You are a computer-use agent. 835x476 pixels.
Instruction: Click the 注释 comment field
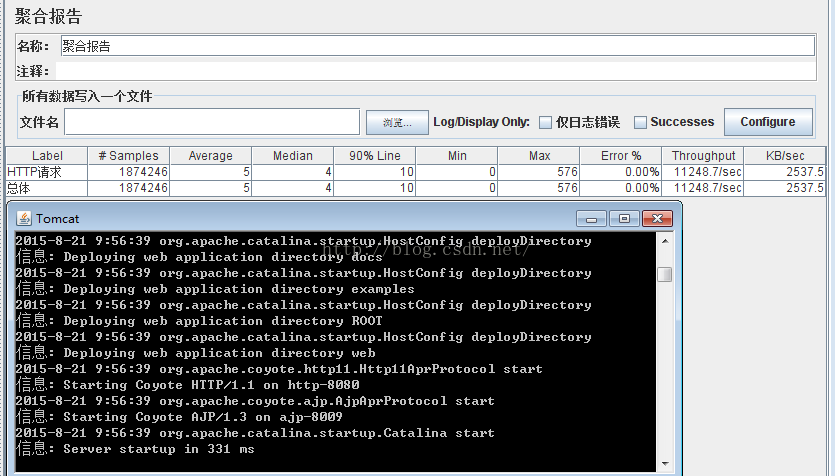(x=436, y=71)
